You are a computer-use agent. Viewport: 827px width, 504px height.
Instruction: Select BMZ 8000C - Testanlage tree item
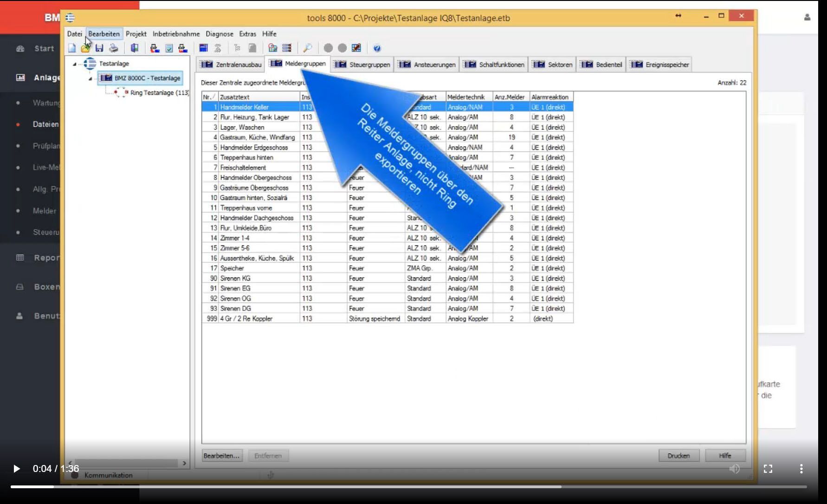(140, 78)
